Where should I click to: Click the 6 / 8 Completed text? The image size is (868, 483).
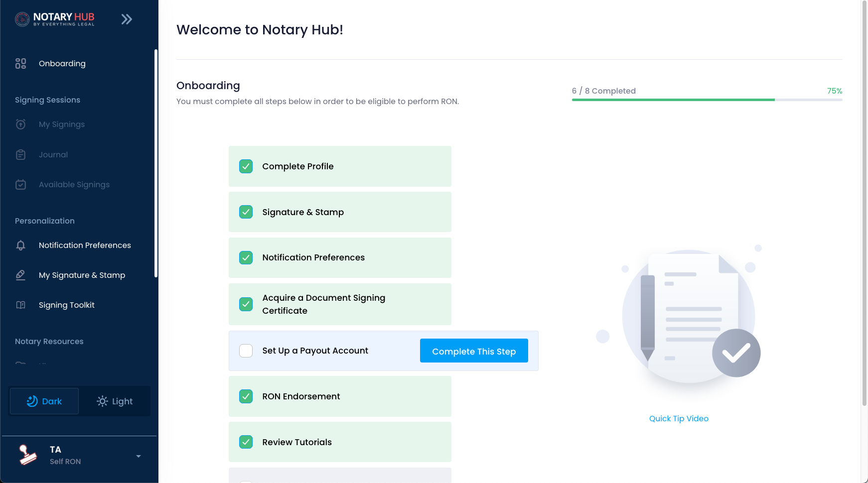click(604, 91)
